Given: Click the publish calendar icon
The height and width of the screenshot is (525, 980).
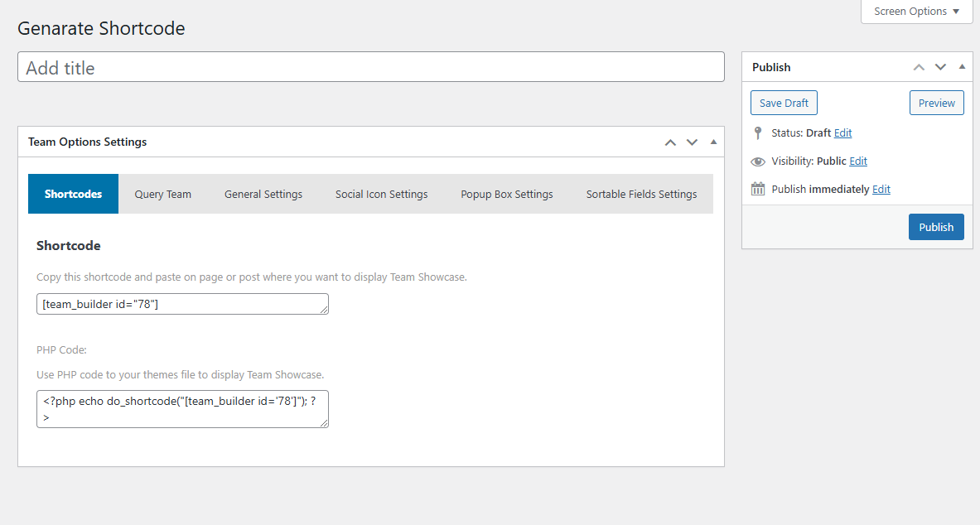Looking at the screenshot, I should click(757, 189).
